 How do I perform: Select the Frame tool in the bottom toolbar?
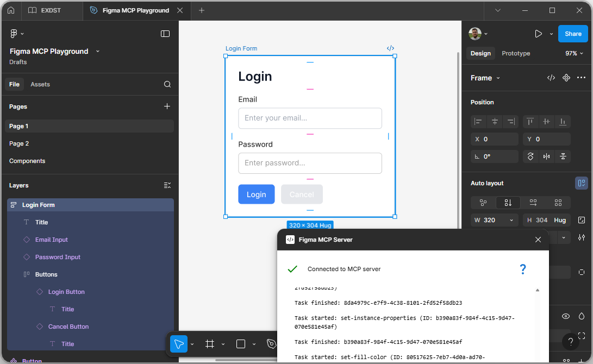pos(209,343)
